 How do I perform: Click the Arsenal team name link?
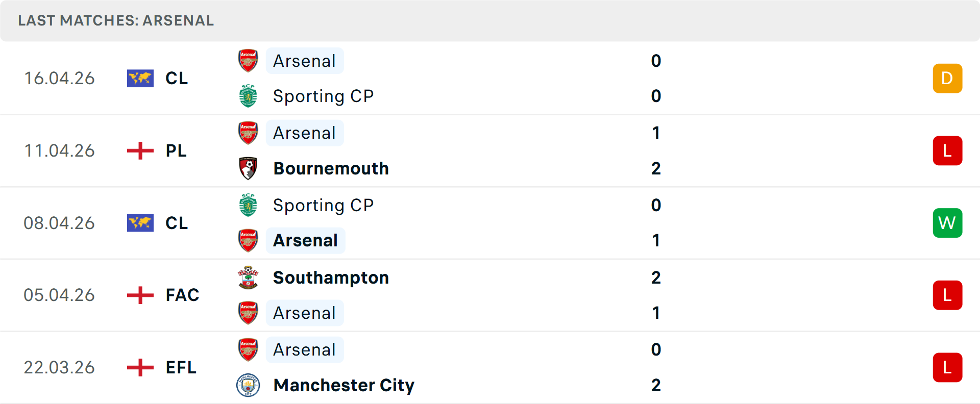pyautogui.click(x=305, y=61)
